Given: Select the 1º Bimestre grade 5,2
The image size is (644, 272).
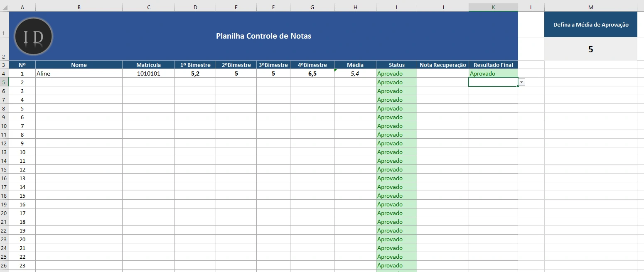Looking at the screenshot, I should click(x=195, y=73).
